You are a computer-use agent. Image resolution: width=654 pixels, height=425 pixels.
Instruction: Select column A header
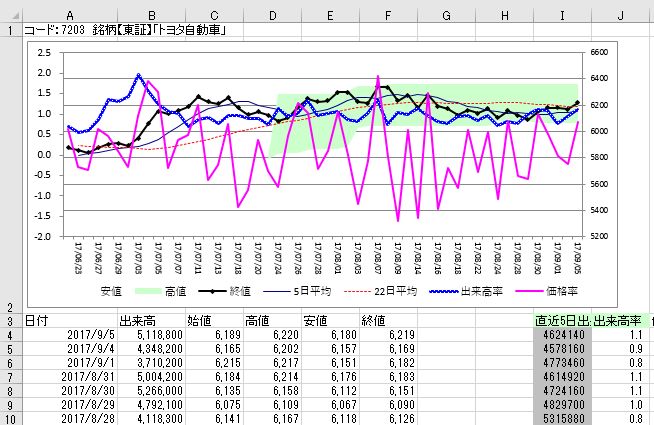70,15
